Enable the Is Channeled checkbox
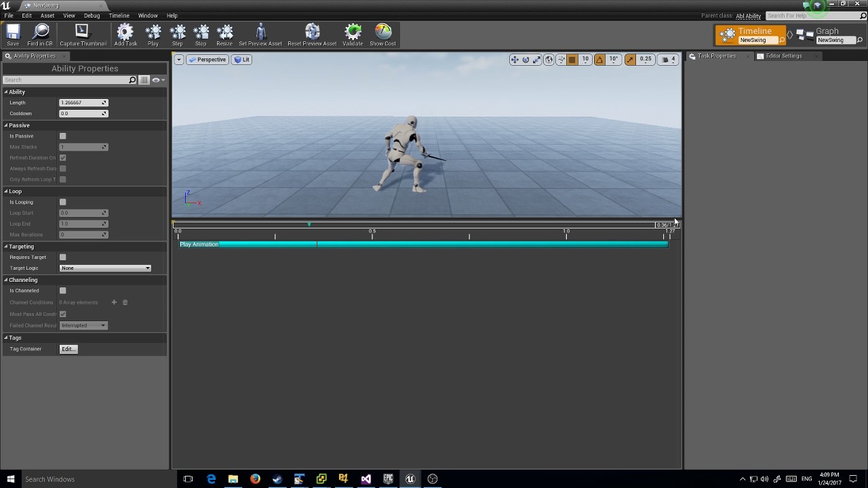Screen dimensions: 868x488 63,291
